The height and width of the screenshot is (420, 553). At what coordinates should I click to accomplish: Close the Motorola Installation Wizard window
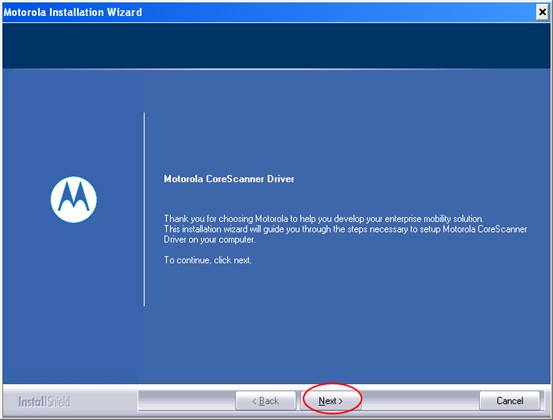(x=542, y=12)
